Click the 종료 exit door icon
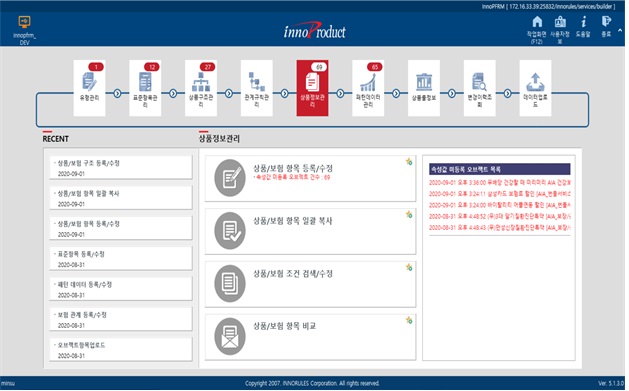The width and height of the screenshot is (629, 391). (x=606, y=22)
